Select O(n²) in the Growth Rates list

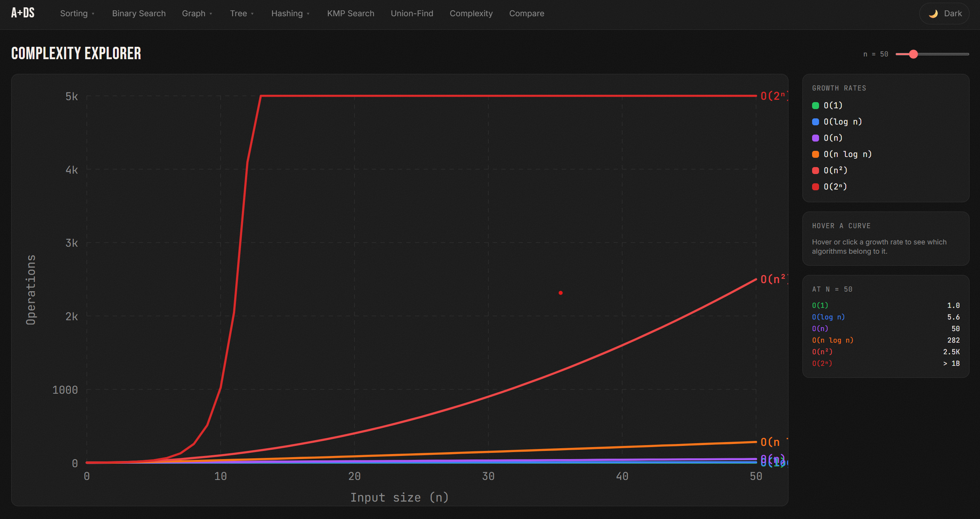coord(835,170)
